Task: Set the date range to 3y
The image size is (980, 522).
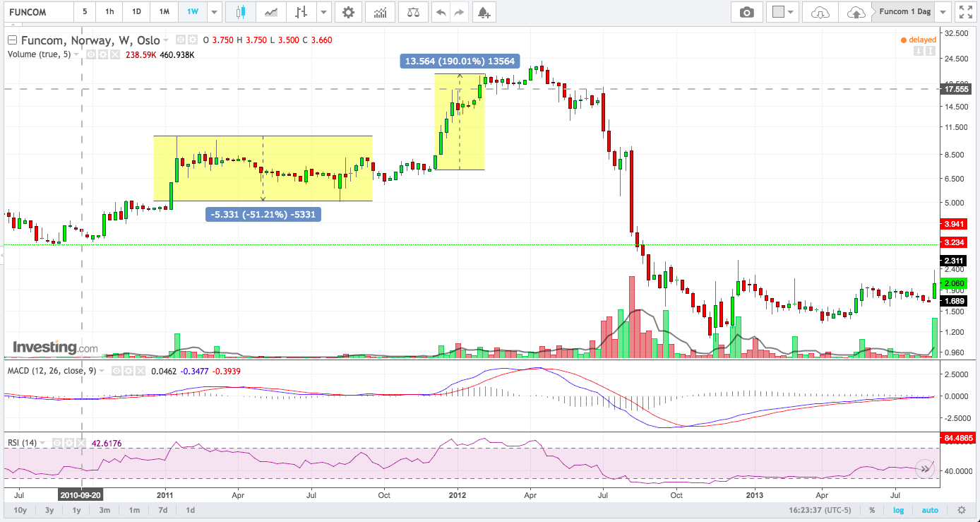Action: click(49, 510)
